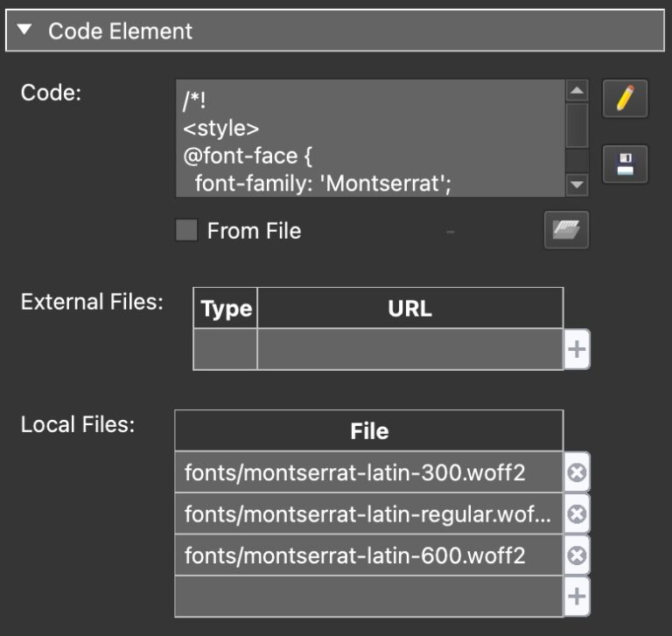This screenshot has height=636, width=672.
Task: Select the fonts/montserrat-latin-300.woff2 row
Action: pyautogui.click(x=367, y=473)
